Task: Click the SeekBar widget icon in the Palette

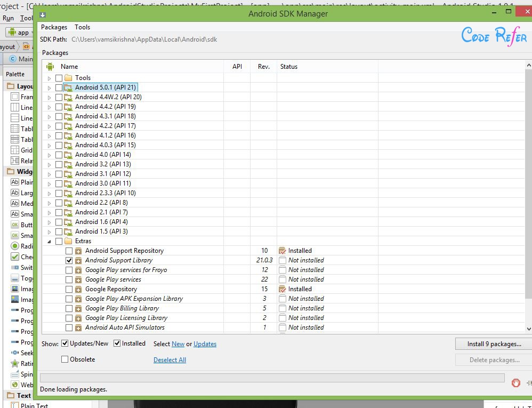Action: (14, 353)
